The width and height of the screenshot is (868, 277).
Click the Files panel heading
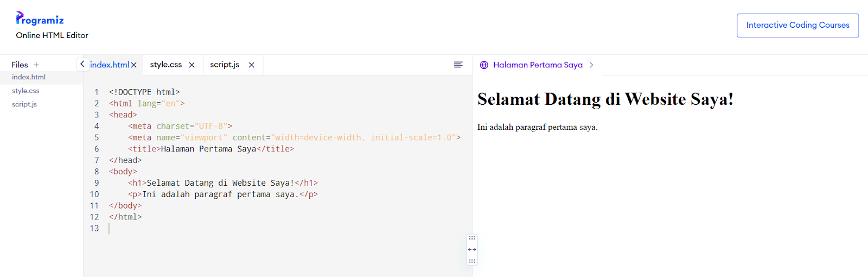point(20,65)
